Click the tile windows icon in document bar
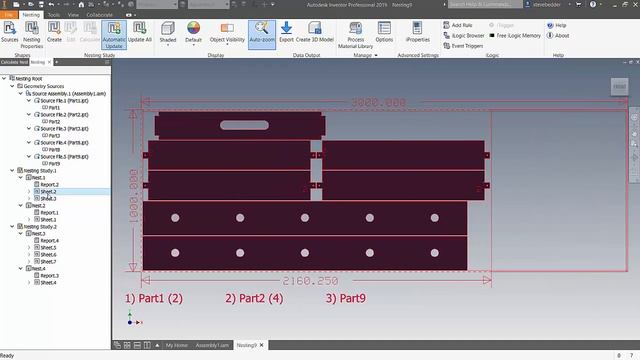640x360 pixels. tap(127, 345)
